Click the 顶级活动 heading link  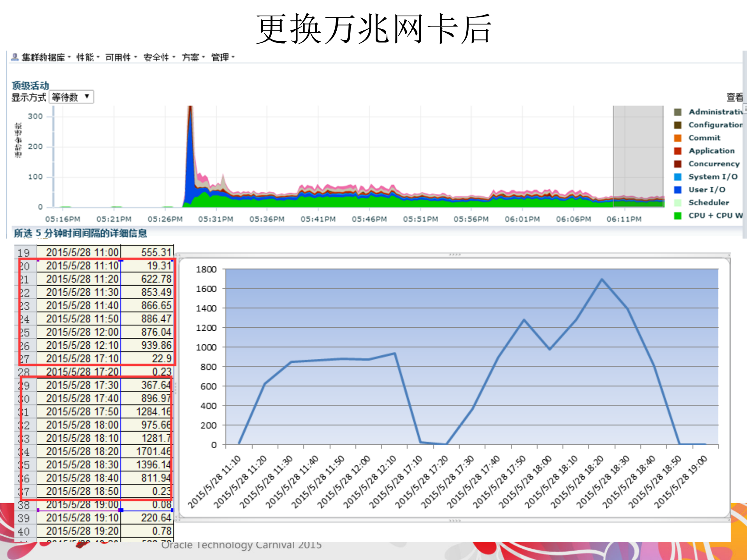(30, 86)
